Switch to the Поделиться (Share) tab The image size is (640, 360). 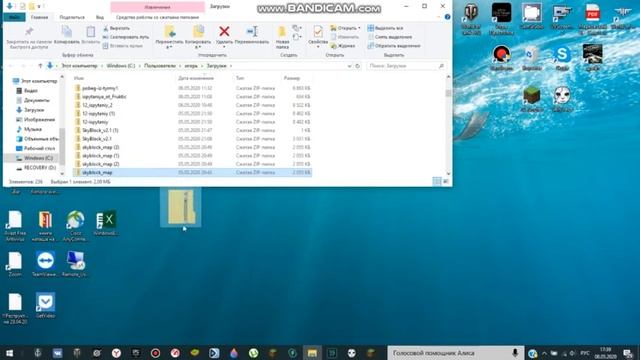72,17
